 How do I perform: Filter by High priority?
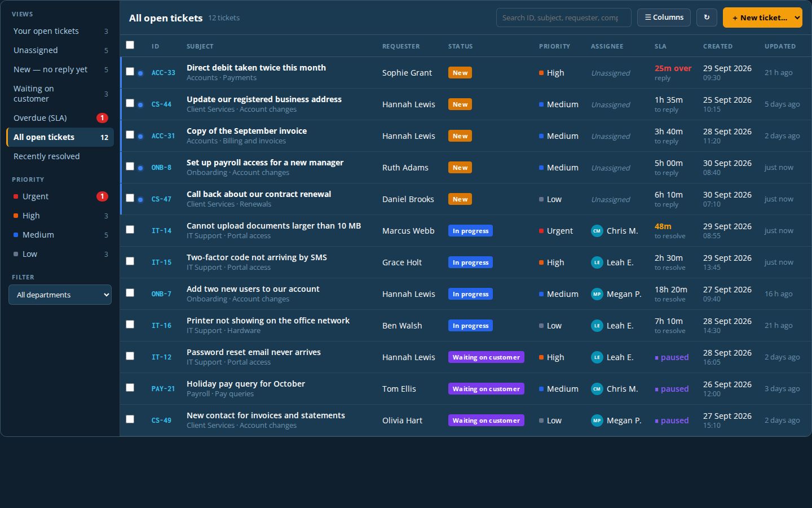(60, 216)
